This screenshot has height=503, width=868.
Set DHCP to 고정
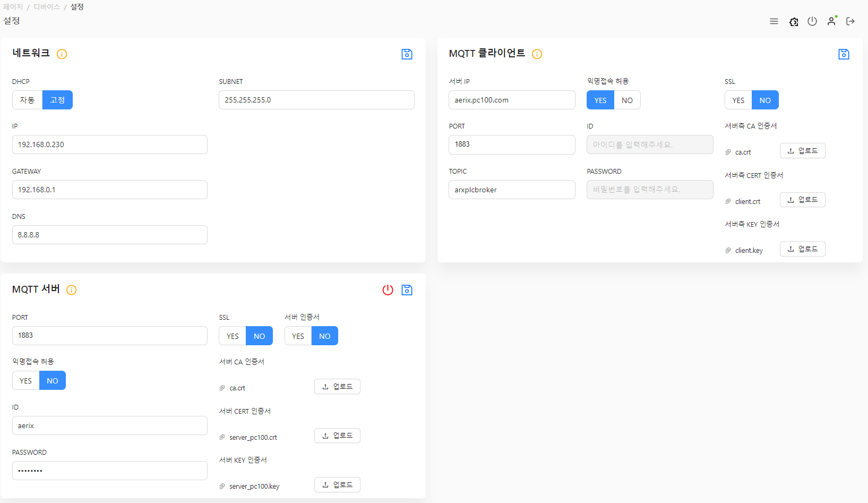57,100
